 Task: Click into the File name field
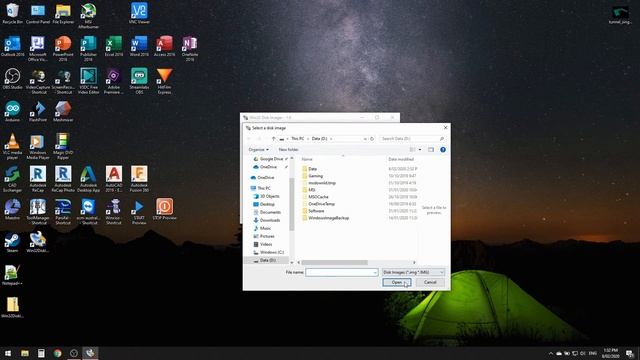point(342,272)
